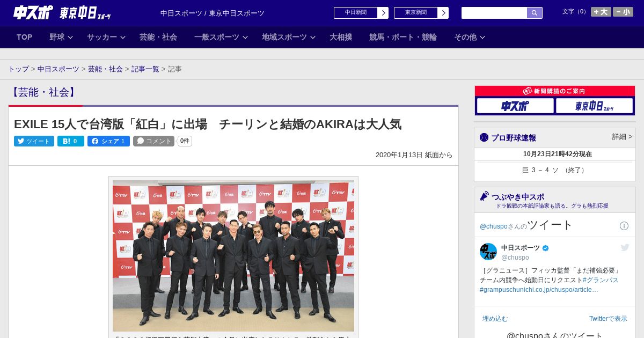Click the article headline about EXILE
This screenshot has height=338, width=644.
tap(208, 124)
